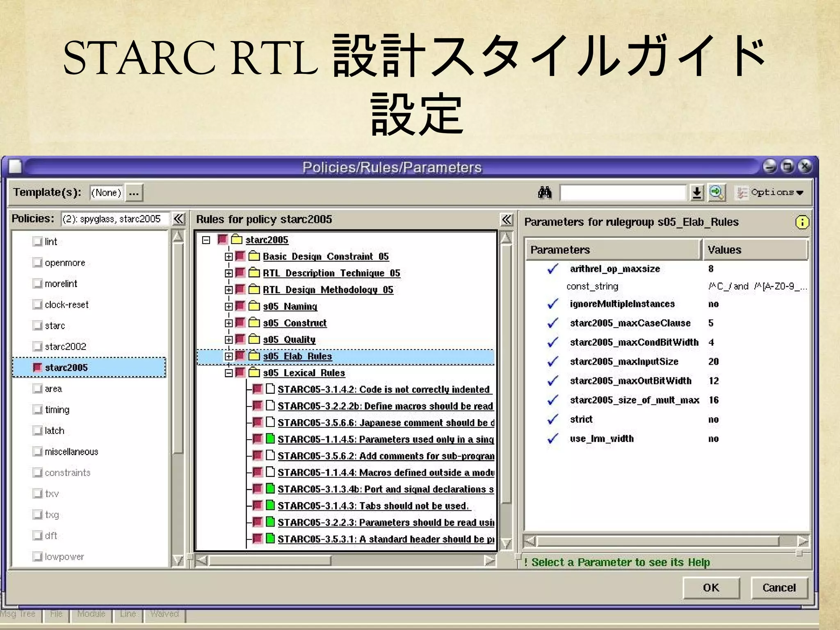Click the binoculars search icon
Image resolution: width=840 pixels, height=630 pixels.
click(x=545, y=192)
